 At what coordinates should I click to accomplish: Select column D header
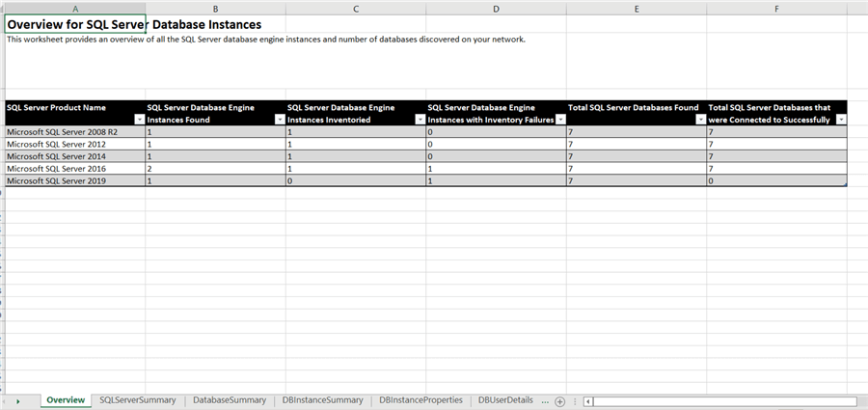(496, 9)
